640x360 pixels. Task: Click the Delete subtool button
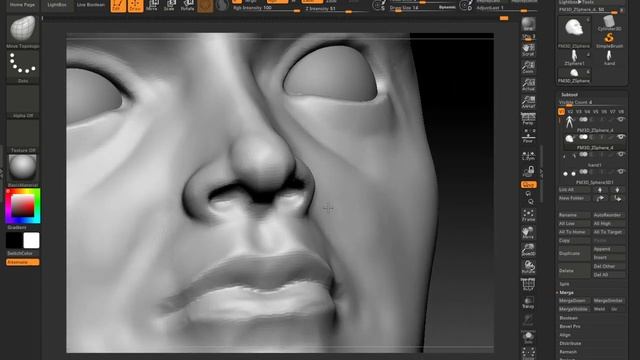pyautogui.click(x=574, y=271)
